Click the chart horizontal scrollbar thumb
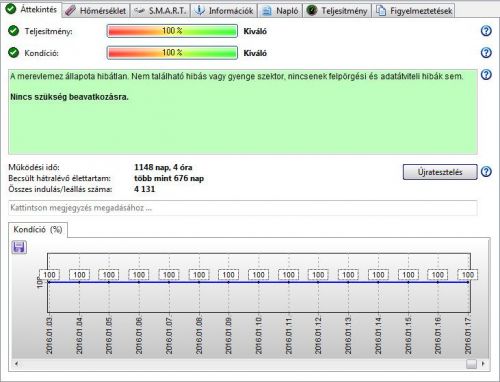Image resolution: width=500 pixels, height=382 pixels. point(471,364)
